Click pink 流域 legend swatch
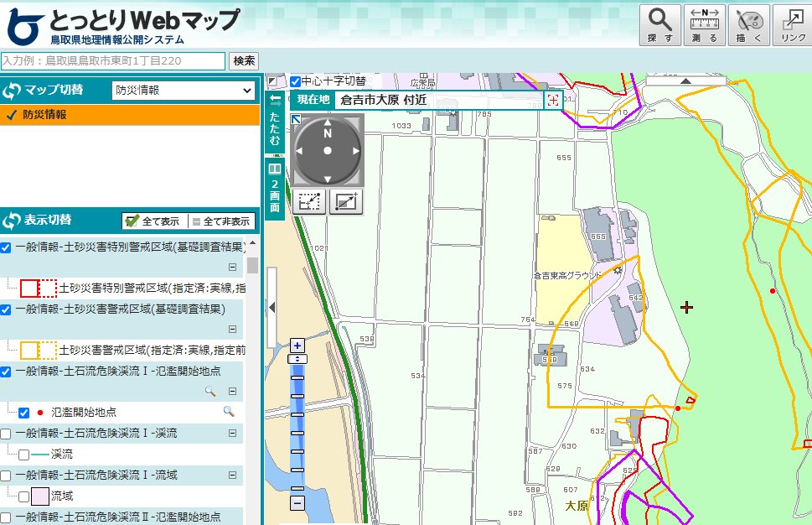Viewport: 812px width, 525px height. [40, 496]
